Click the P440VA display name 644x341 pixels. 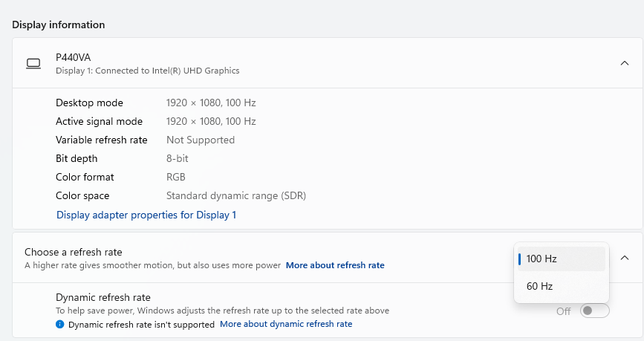click(73, 57)
